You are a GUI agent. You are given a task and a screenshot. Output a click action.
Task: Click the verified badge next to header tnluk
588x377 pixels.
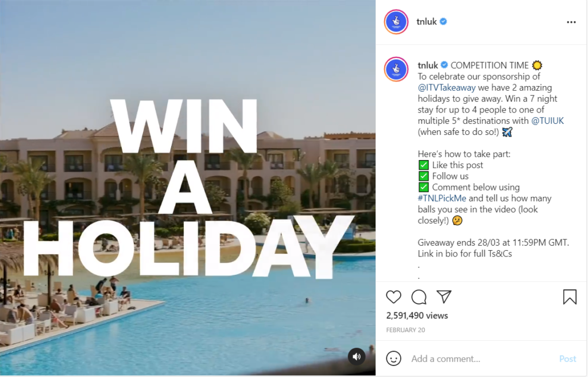click(x=443, y=21)
